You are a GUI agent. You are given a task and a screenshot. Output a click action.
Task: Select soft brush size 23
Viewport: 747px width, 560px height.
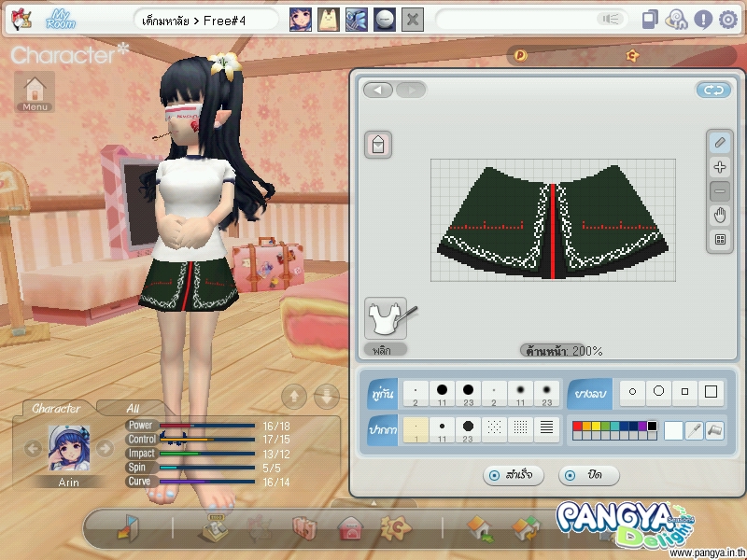coord(547,394)
